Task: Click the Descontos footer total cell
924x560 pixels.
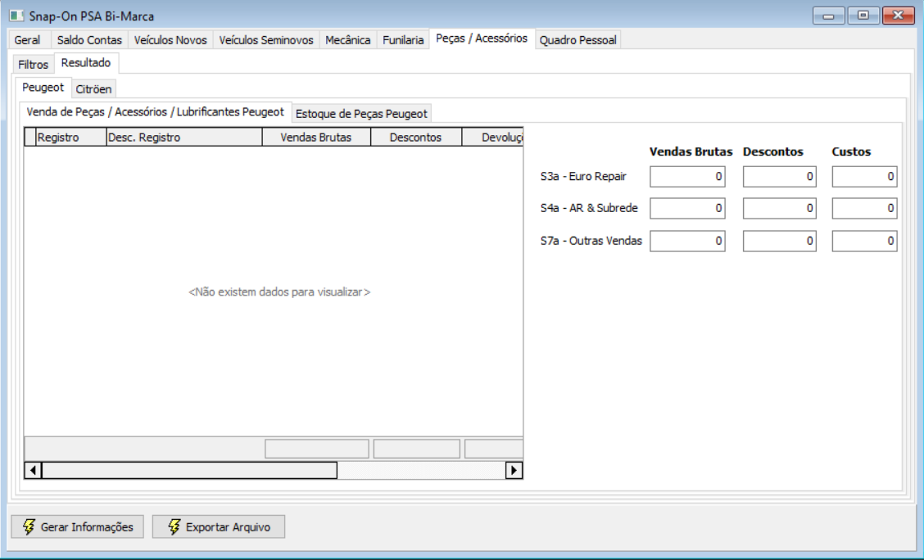Action: pos(417,449)
